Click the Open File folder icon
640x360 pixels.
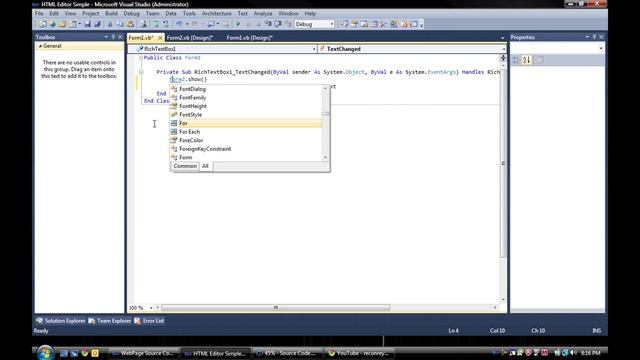[62, 24]
